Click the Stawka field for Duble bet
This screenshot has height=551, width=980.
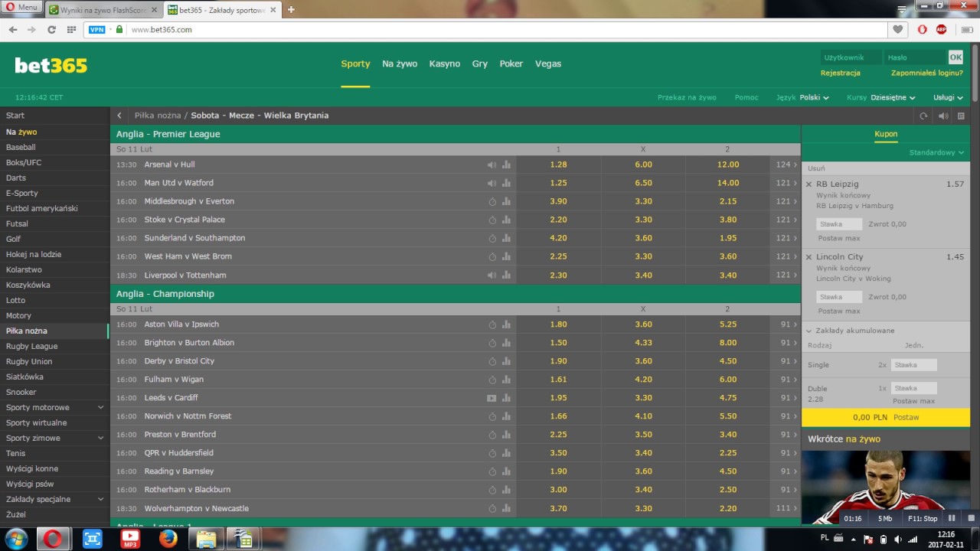point(913,388)
